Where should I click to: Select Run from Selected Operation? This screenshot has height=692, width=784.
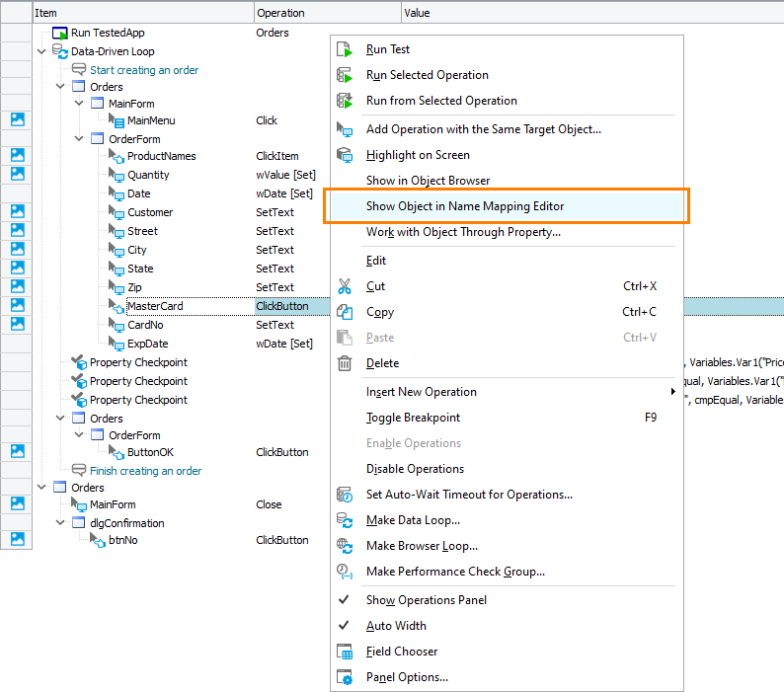tap(440, 101)
